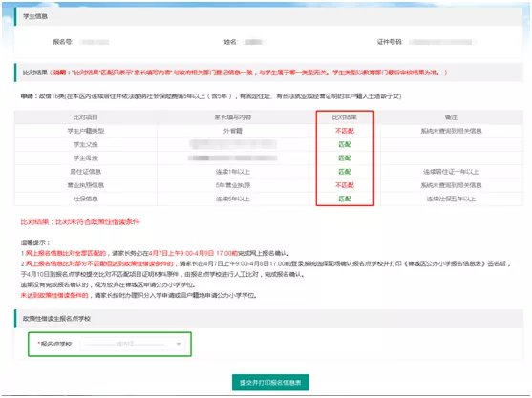Click the 政策性借读生报名点学校 section heading
The width and height of the screenshot is (532, 398).
pos(56,319)
